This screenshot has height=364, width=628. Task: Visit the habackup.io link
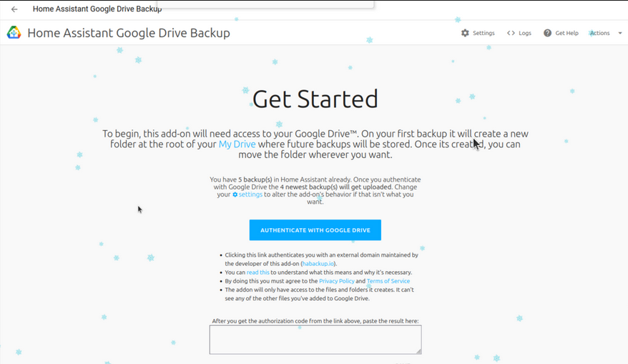318,263
